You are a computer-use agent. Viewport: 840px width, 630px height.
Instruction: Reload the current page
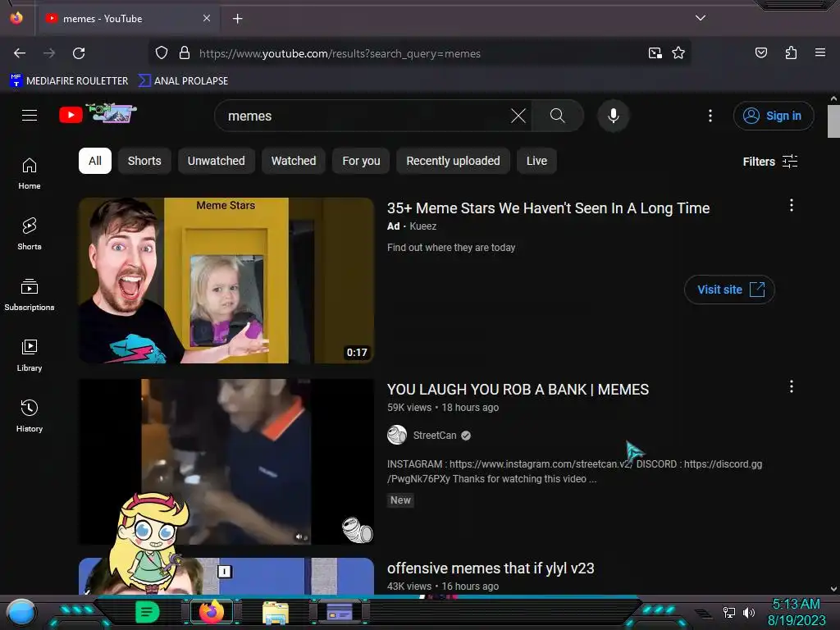click(x=80, y=53)
